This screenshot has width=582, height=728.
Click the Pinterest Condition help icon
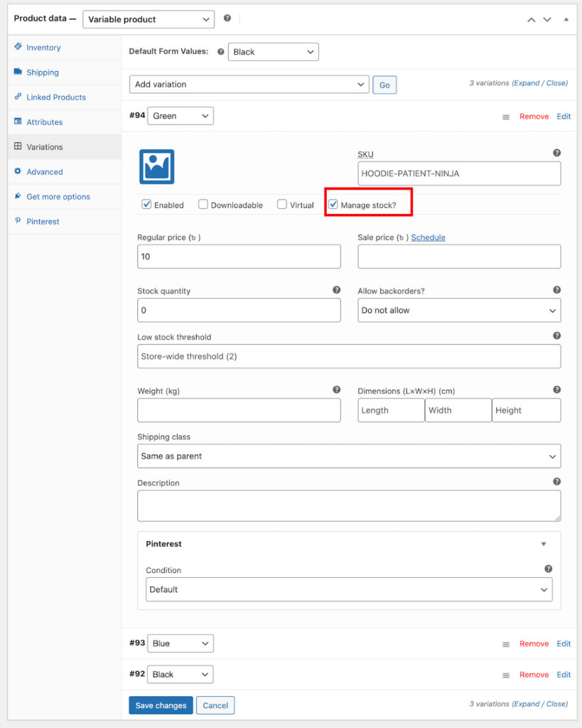[x=548, y=569]
